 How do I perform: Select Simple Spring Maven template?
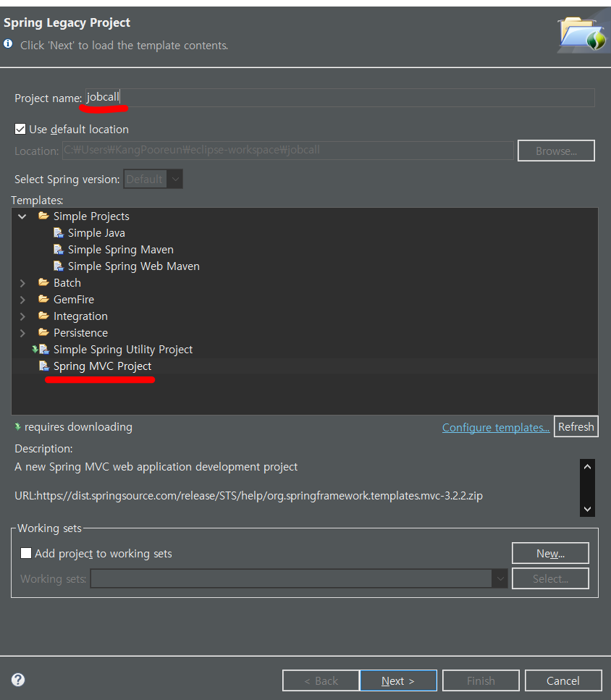120,250
